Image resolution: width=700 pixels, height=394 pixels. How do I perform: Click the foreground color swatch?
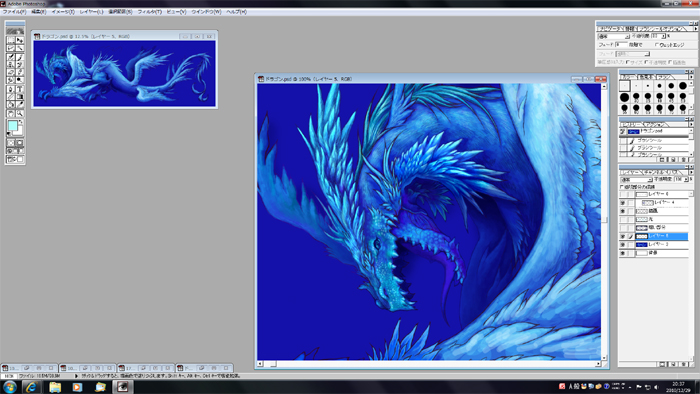pos(12,126)
